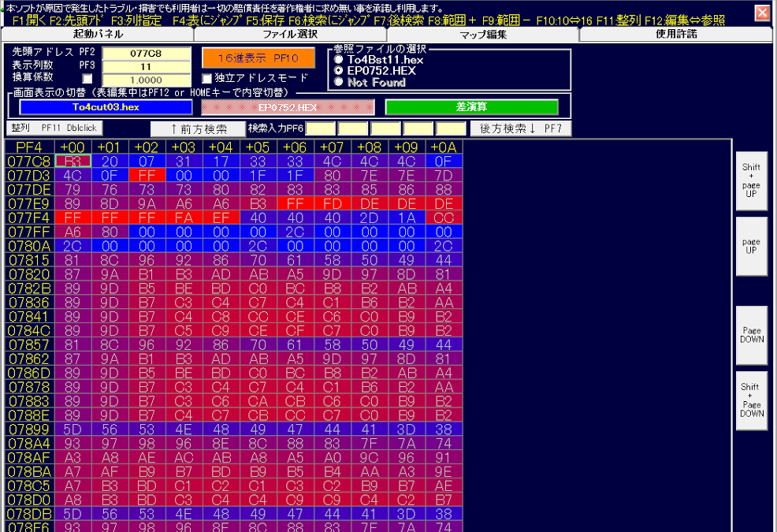Show the blue To4cut03.hex view
The height and width of the screenshot is (532, 777).
click(106, 107)
